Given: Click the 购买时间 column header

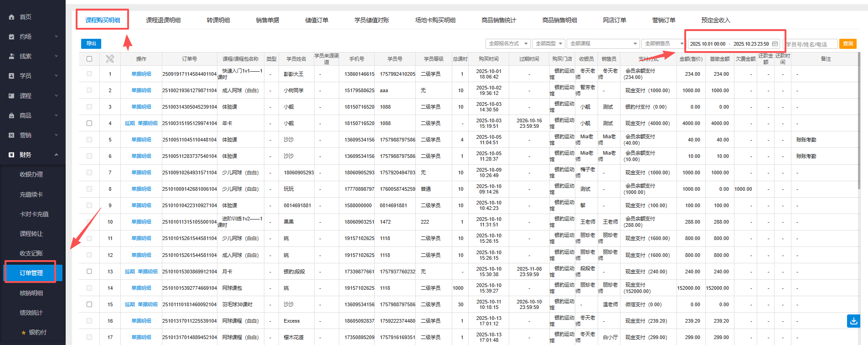Looking at the screenshot, I should pos(489,59).
